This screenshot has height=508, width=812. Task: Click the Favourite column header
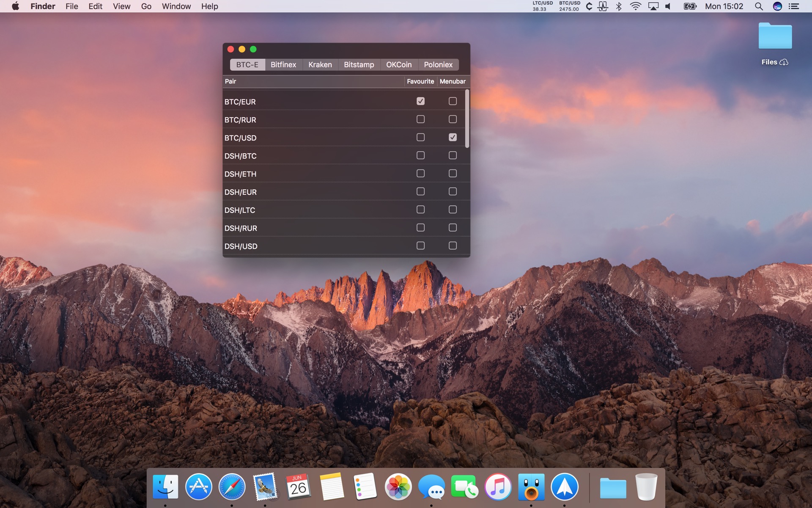[x=420, y=81]
